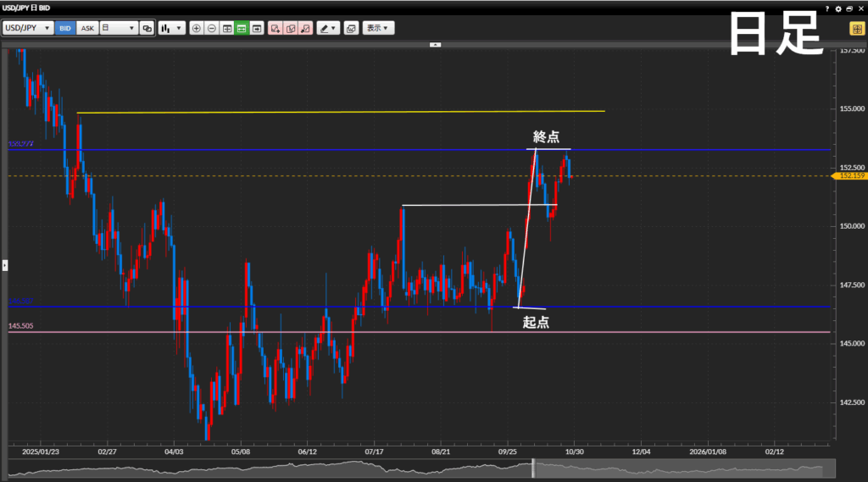Switch price display to BID

click(x=65, y=28)
